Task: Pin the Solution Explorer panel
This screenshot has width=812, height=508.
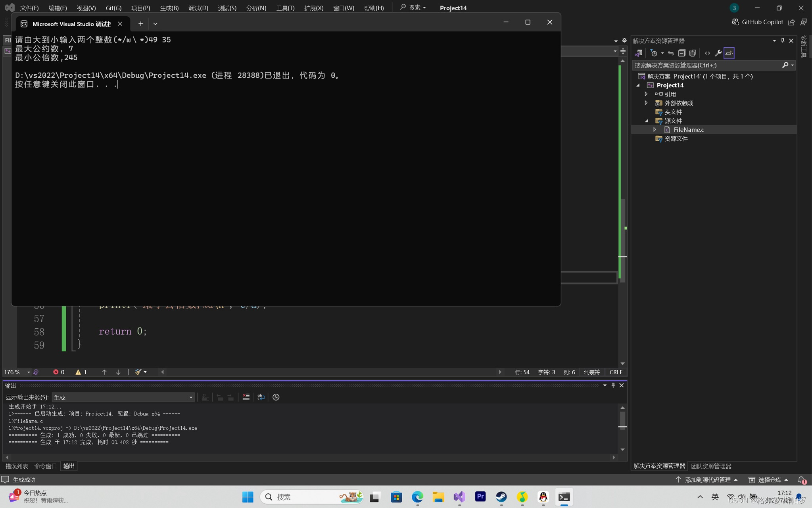Action: click(783, 40)
